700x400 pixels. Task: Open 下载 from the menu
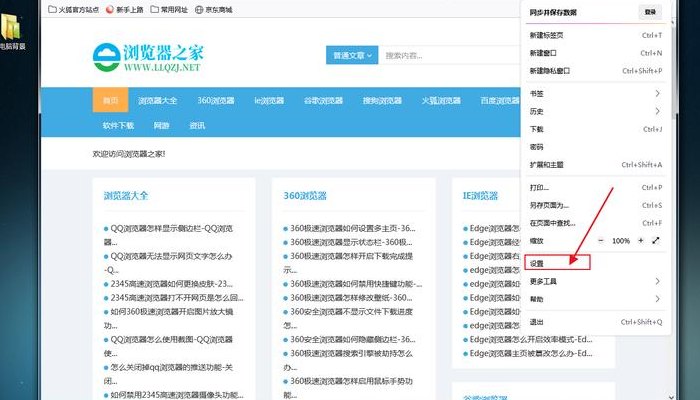coord(596,129)
